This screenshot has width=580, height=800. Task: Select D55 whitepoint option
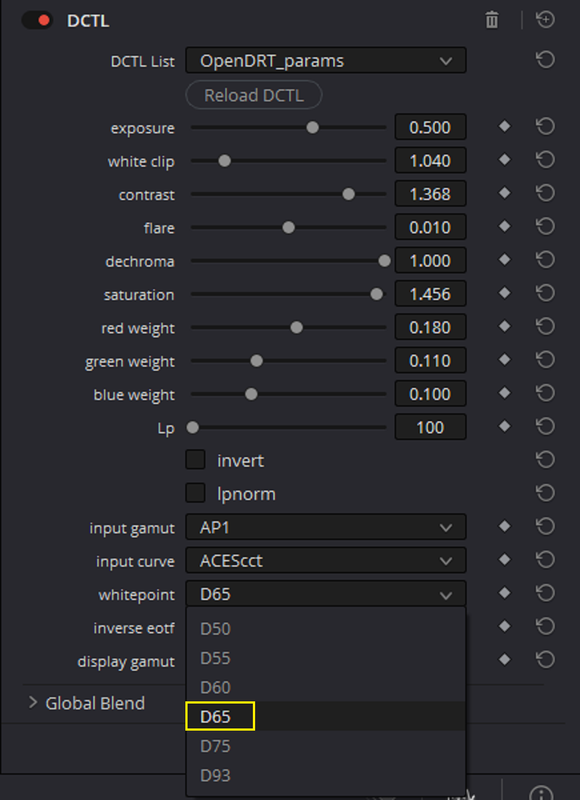pos(325,658)
